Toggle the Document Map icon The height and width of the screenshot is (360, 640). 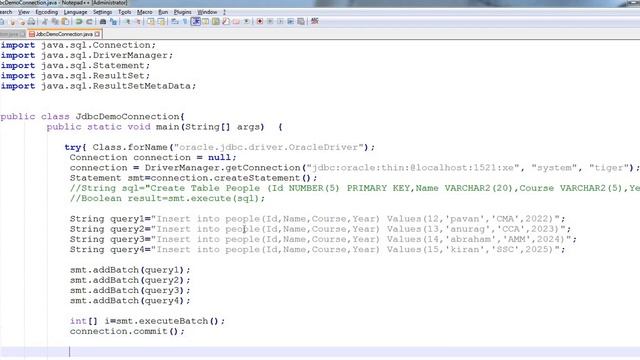216,21
